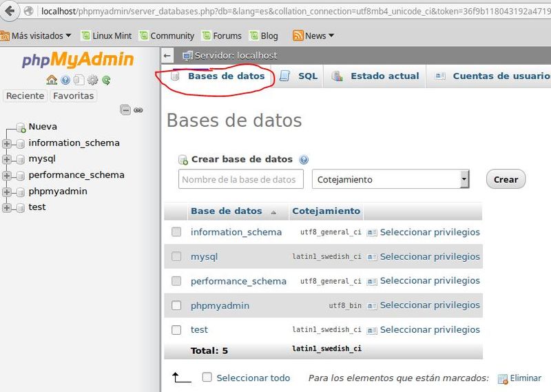Open the Estado actual tab
551x392 pixels.
click(375, 76)
